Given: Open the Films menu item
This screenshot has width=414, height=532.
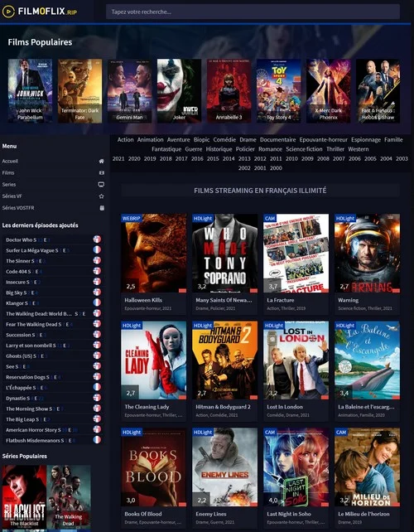Looking at the screenshot, I should pos(53,172).
